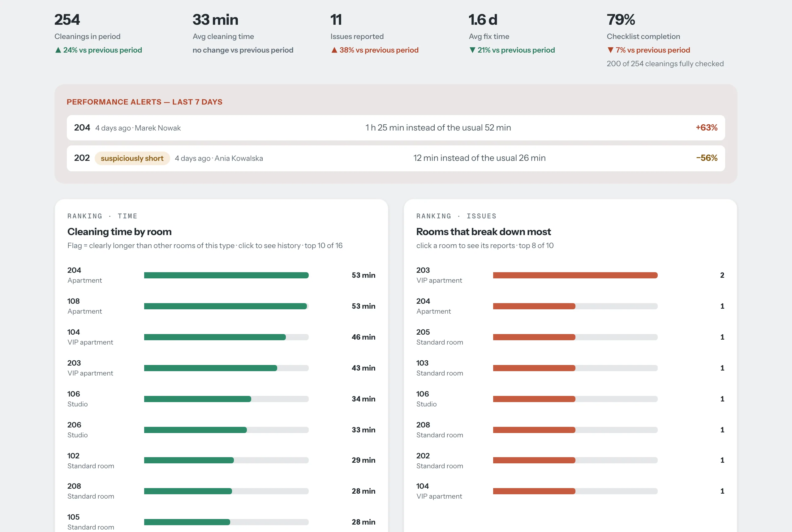Click the 46 min value for room 104

coord(364,337)
